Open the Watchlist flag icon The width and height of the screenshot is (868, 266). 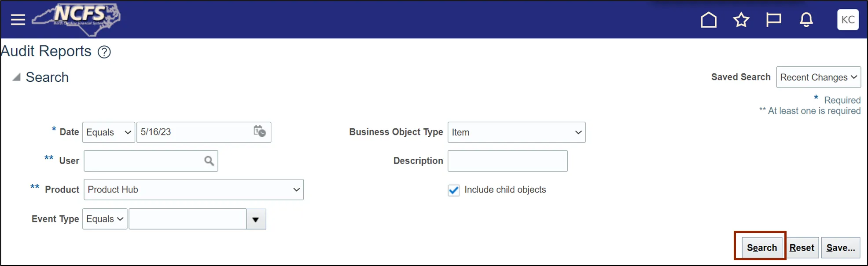(773, 20)
